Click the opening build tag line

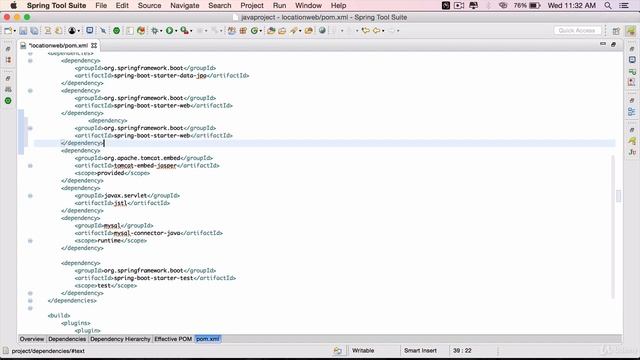[x=59, y=316]
